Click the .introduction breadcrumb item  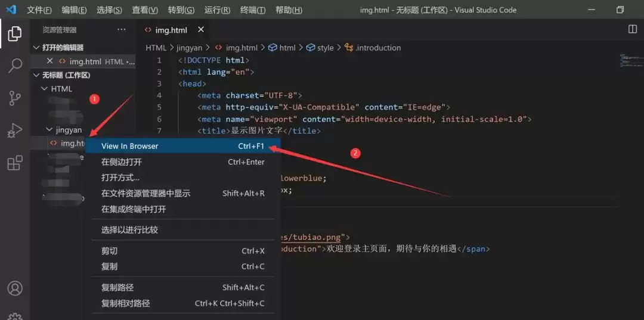coord(377,48)
